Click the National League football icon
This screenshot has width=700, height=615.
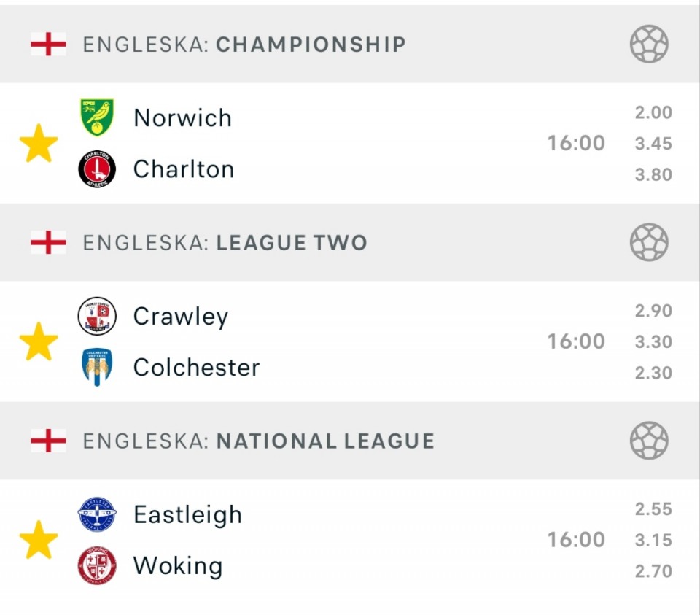(649, 441)
